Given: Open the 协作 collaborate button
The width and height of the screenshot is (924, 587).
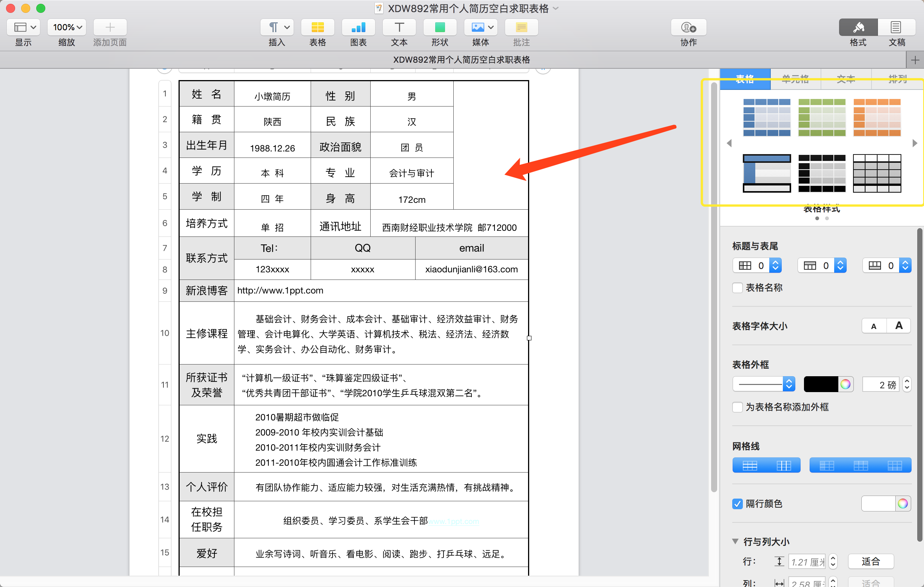Looking at the screenshot, I should (688, 27).
